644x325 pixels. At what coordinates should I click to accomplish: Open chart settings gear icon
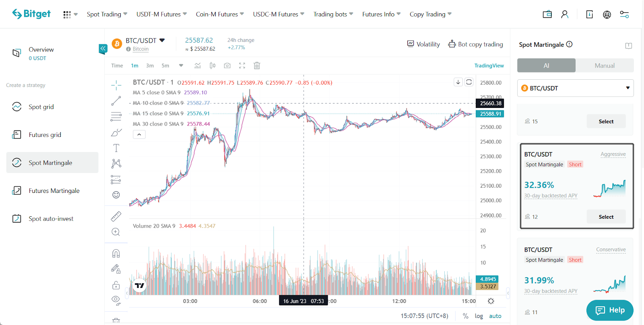point(491,301)
